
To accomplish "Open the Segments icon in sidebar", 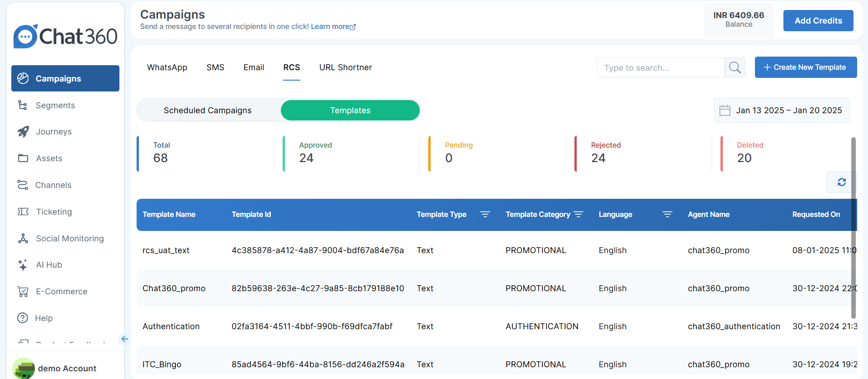I will (x=23, y=105).
